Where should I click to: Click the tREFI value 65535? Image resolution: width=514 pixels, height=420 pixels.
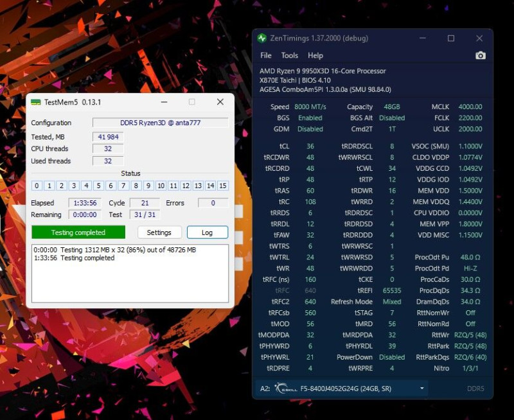tap(392, 290)
